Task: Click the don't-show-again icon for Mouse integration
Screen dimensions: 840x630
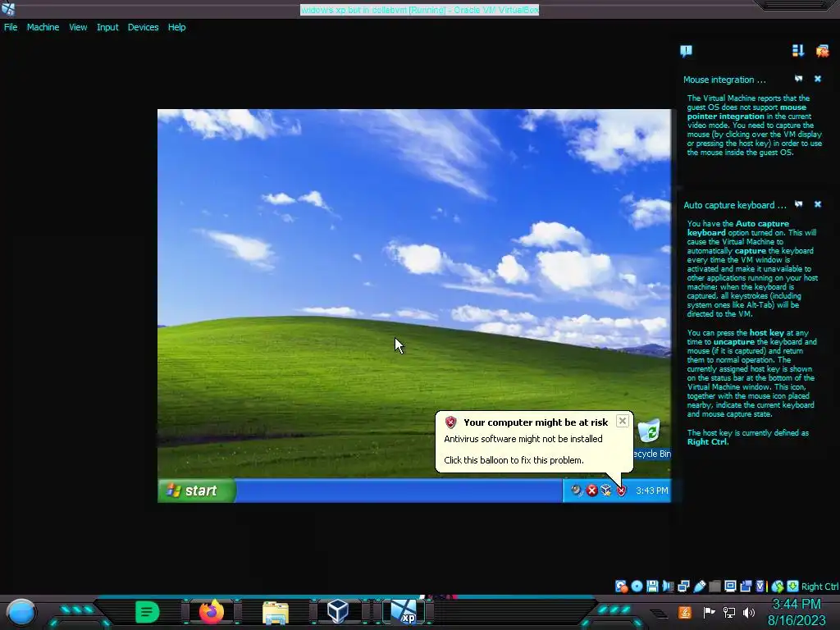Action: 799,79
